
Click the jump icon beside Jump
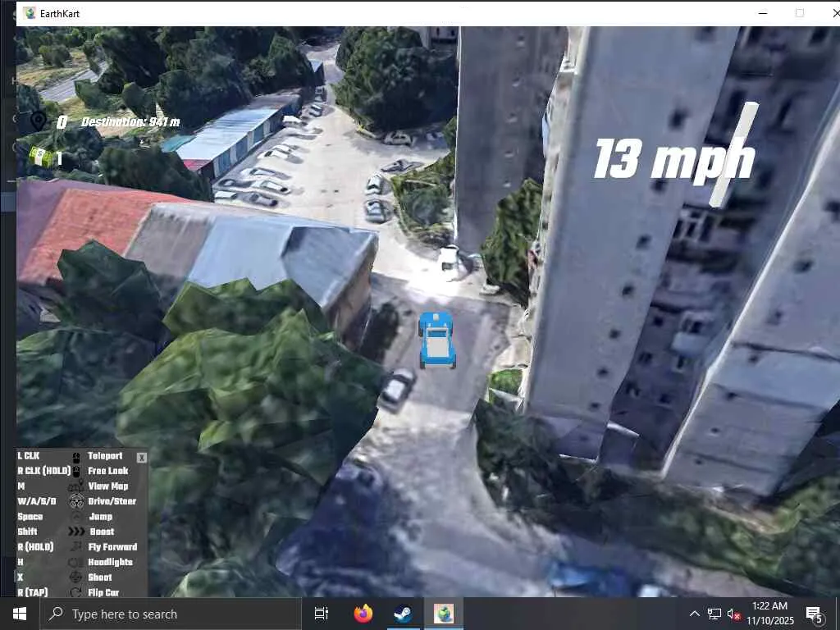click(76, 517)
